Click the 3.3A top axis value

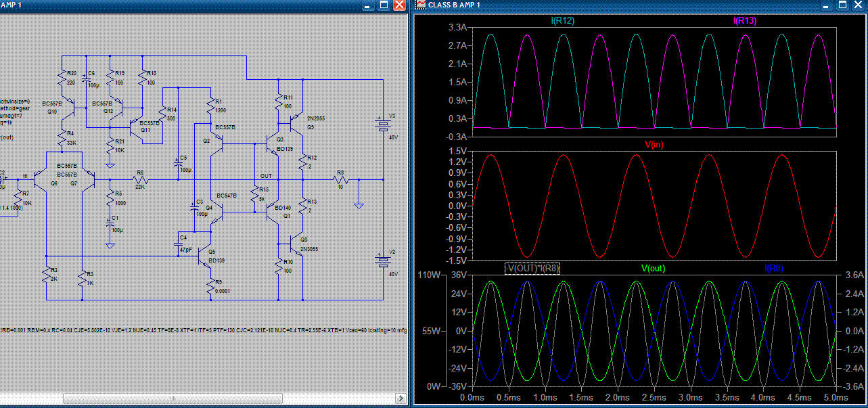pyautogui.click(x=457, y=28)
